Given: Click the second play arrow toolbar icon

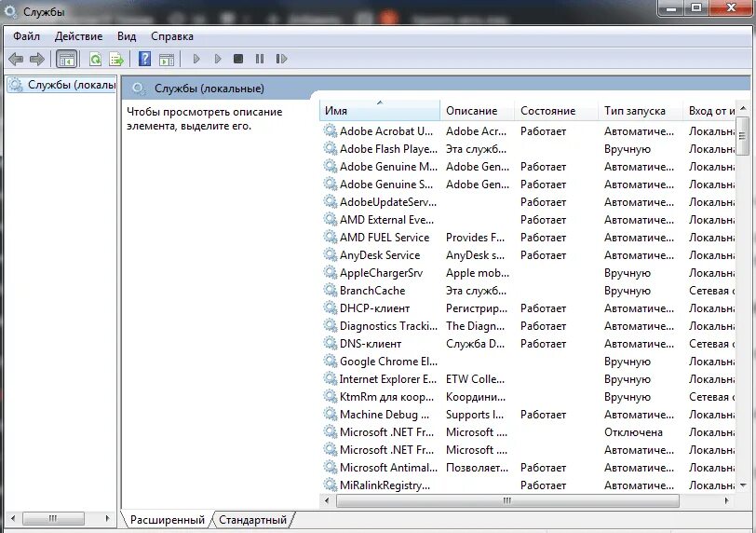Looking at the screenshot, I should 218,59.
